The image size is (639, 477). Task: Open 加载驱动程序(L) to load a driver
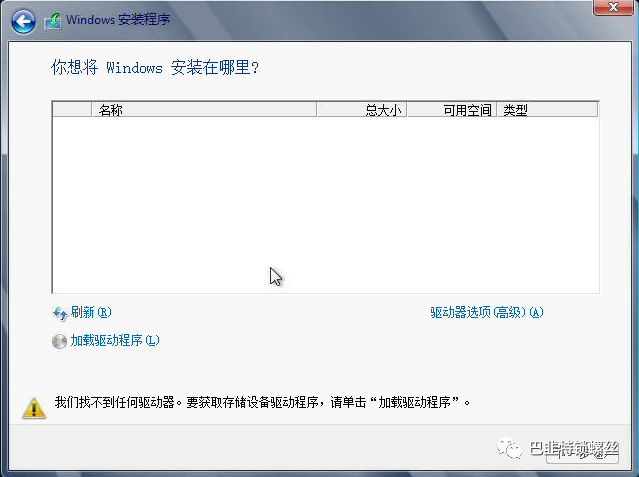click(x=115, y=340)
